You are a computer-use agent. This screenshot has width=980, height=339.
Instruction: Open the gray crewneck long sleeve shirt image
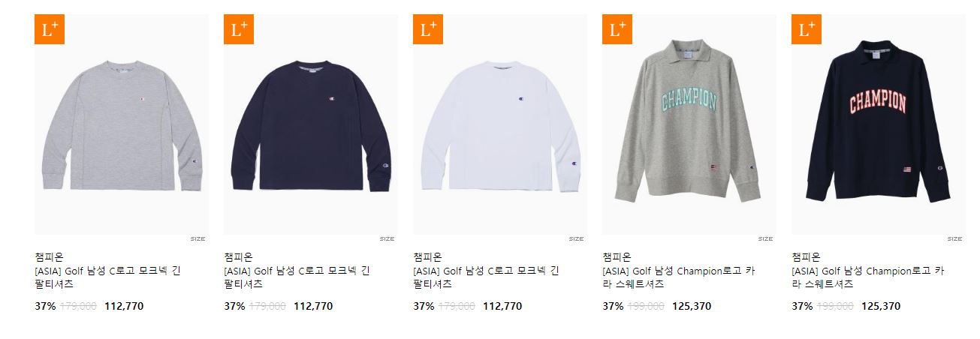[x=122, y=124]
